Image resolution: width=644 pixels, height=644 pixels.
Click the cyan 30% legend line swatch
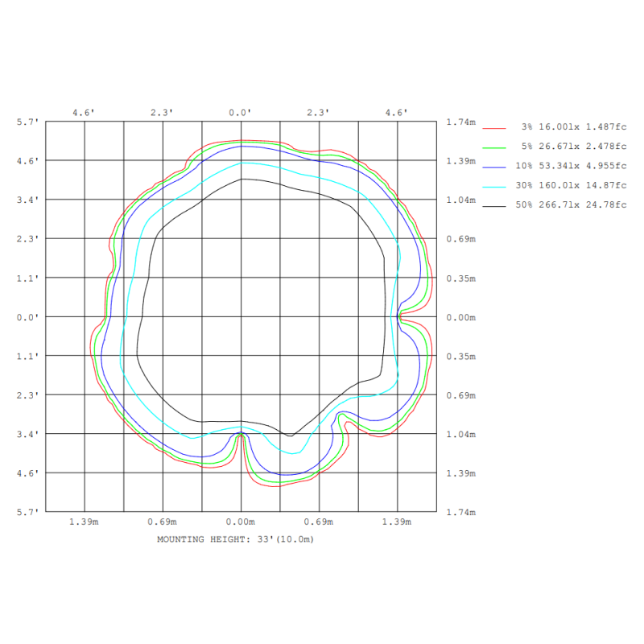(x=493, y=185)
